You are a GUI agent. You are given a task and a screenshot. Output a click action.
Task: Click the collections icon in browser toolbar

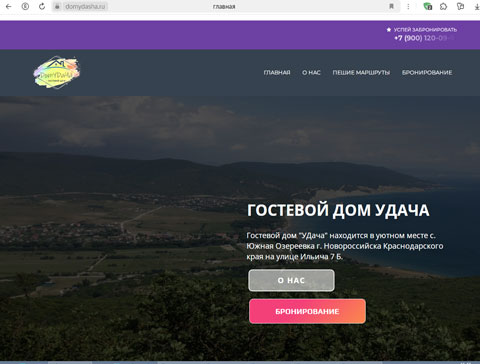pos(461,6)
